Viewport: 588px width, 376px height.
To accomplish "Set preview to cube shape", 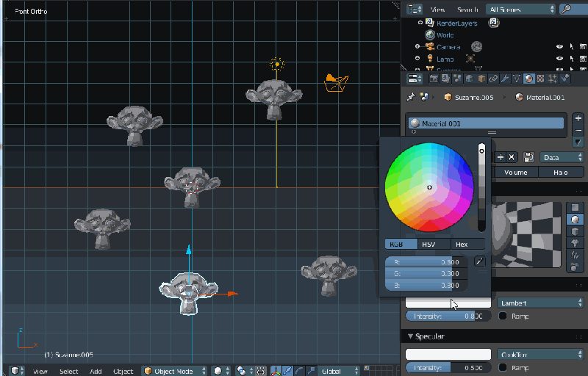I will 575,231.
